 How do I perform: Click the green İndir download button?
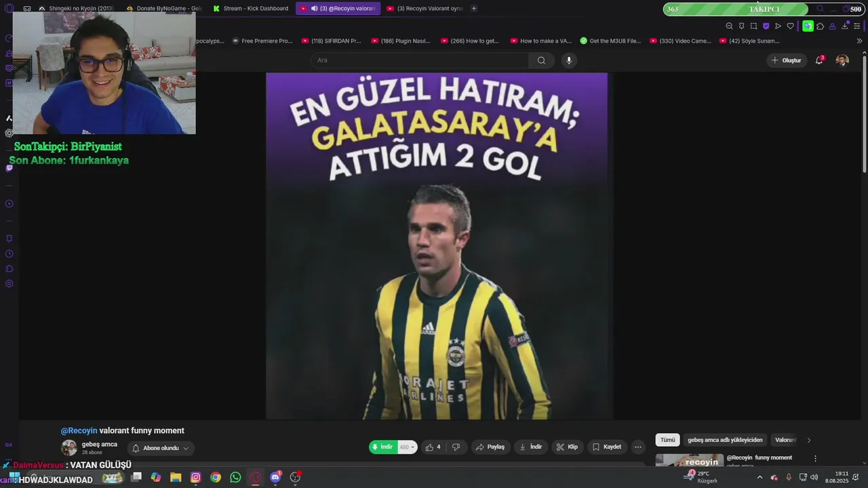[x=382, y=447]
